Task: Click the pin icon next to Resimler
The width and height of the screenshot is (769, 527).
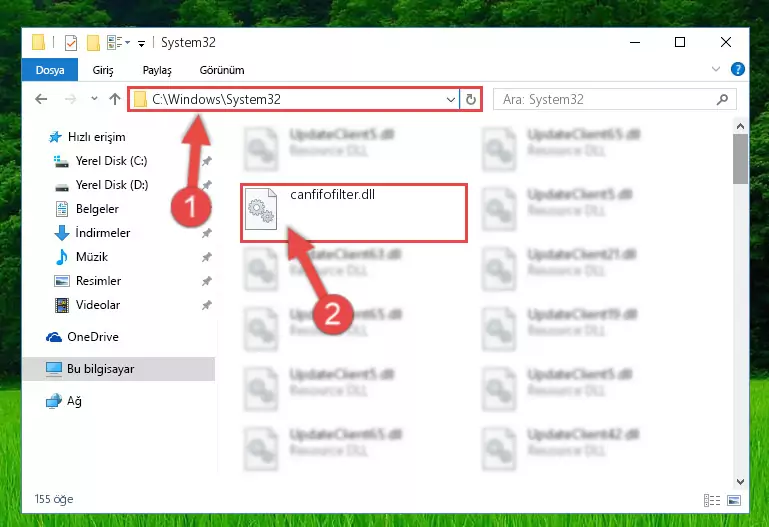Action: click(206, 281)
